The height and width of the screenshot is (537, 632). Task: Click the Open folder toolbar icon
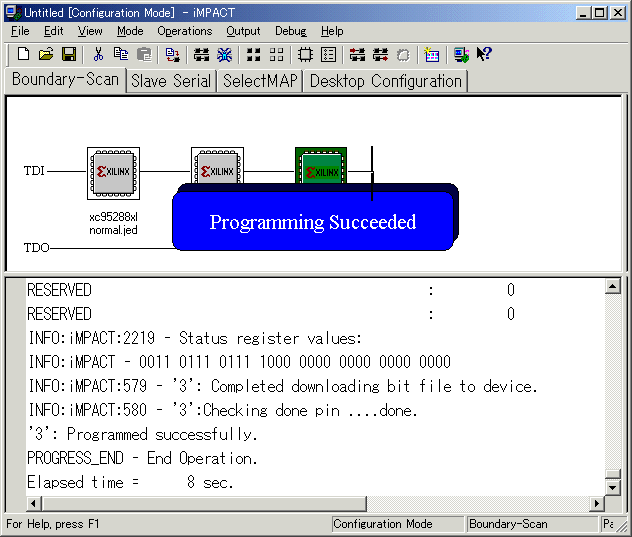46,54
